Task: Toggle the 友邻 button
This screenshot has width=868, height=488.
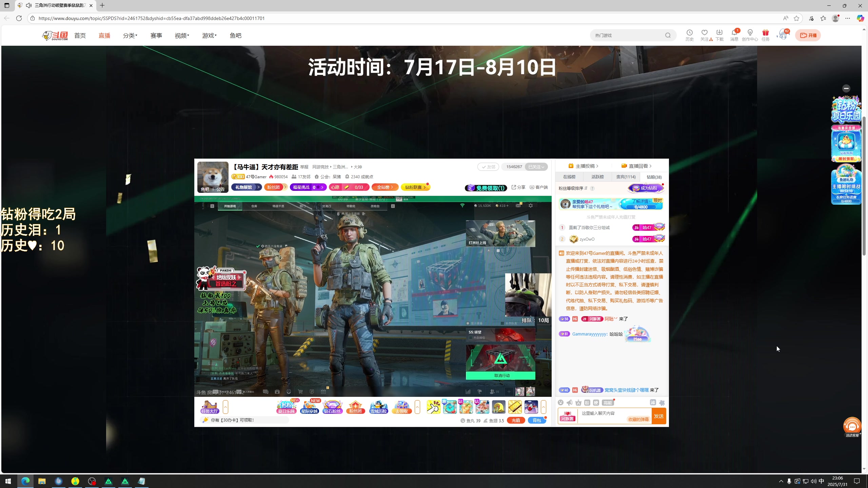Action: (488, 167)
